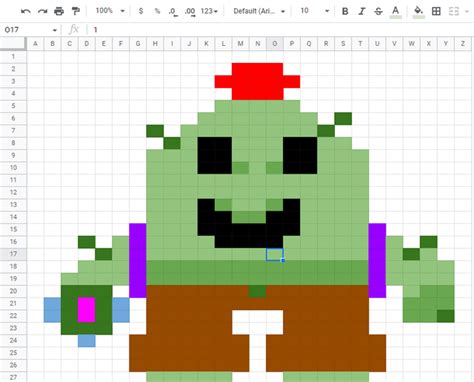
Task: Open the 123 more formats dropdown
Action: (x=209, y=11)
